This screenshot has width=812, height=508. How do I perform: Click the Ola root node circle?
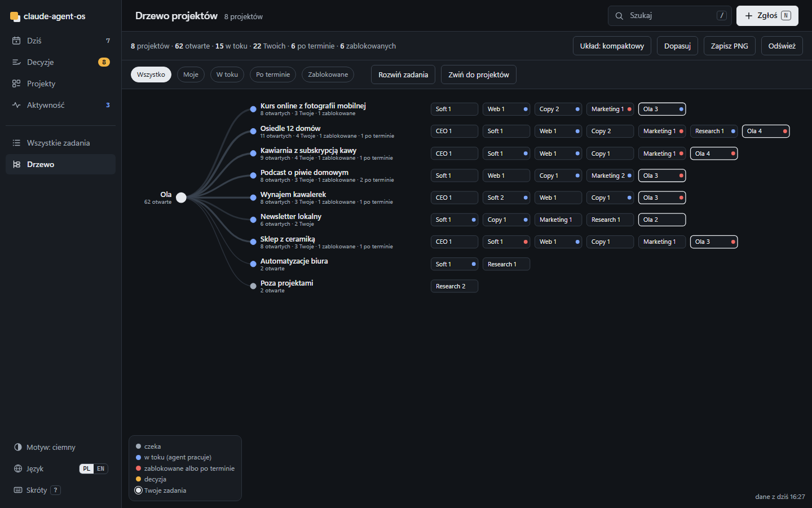[181, 198]
